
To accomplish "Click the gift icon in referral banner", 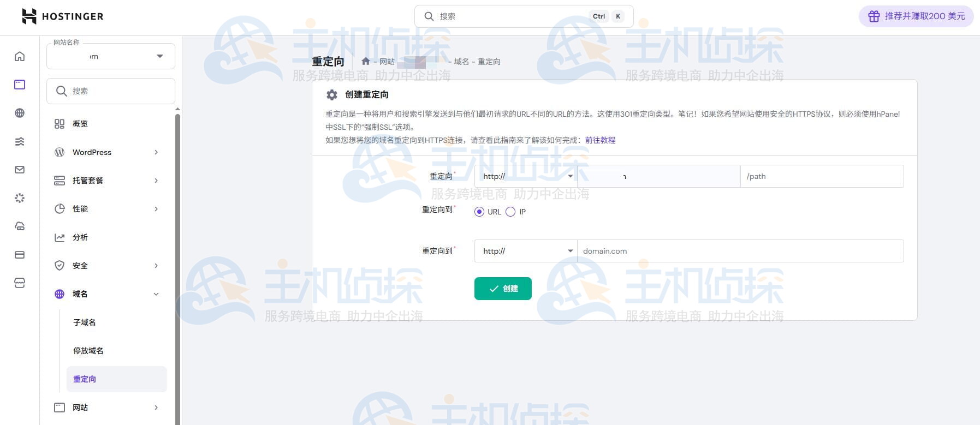I will 874,16.
